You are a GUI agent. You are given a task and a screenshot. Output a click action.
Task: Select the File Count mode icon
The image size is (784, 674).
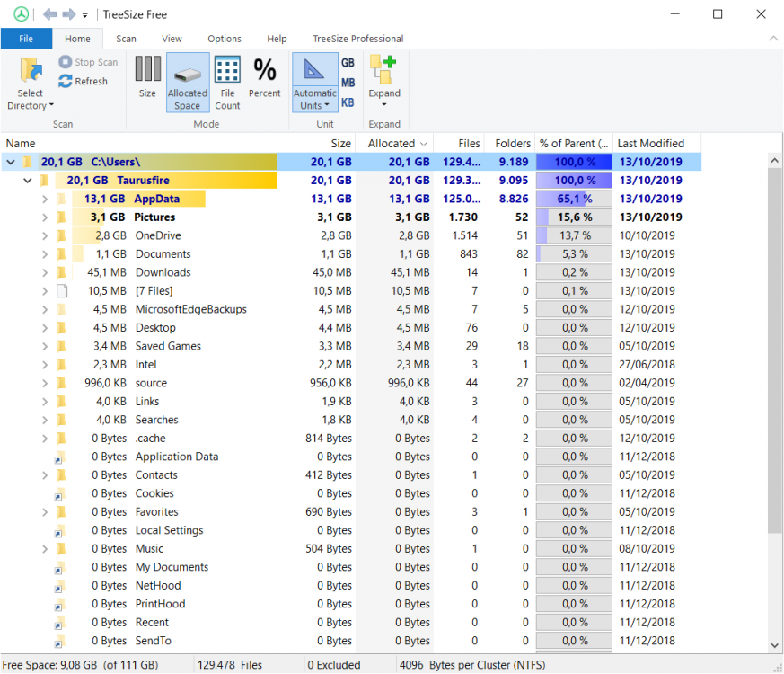[227, 70]
